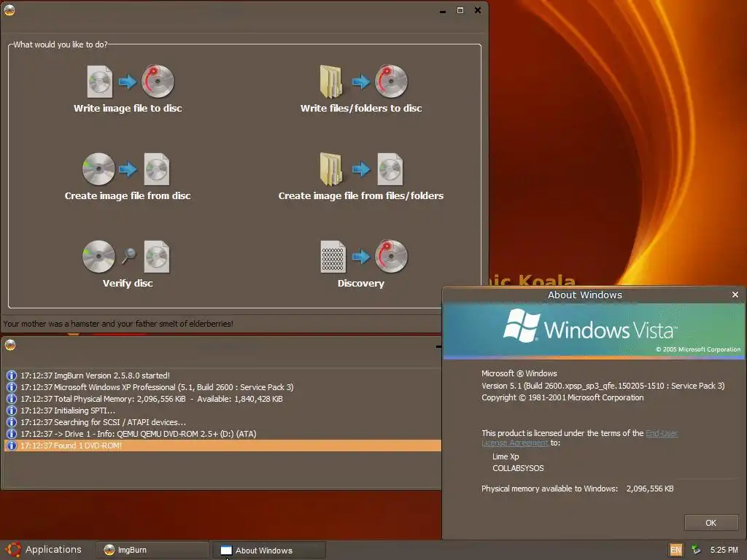
Task: Click the 'Write image file to disc' label
Action: point(128,108)
